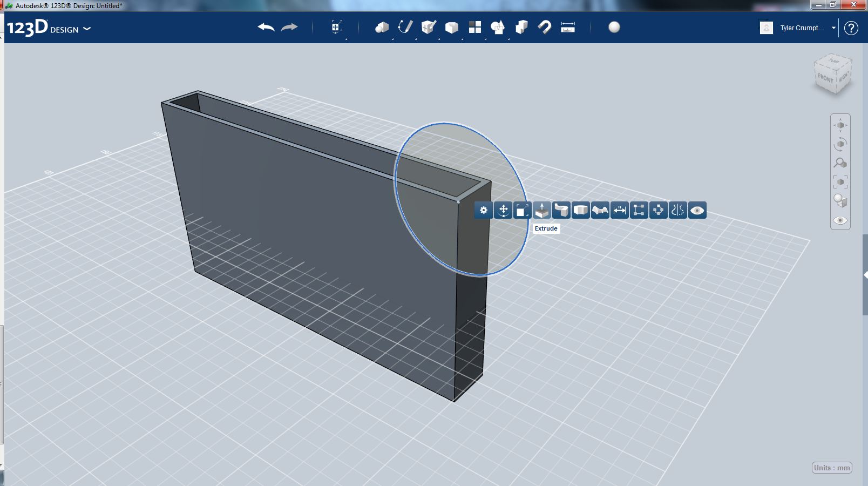This screenshot has width=868, height=486.
Task: Open the 123D Design application menu
Action: click(x=49, y=28)
